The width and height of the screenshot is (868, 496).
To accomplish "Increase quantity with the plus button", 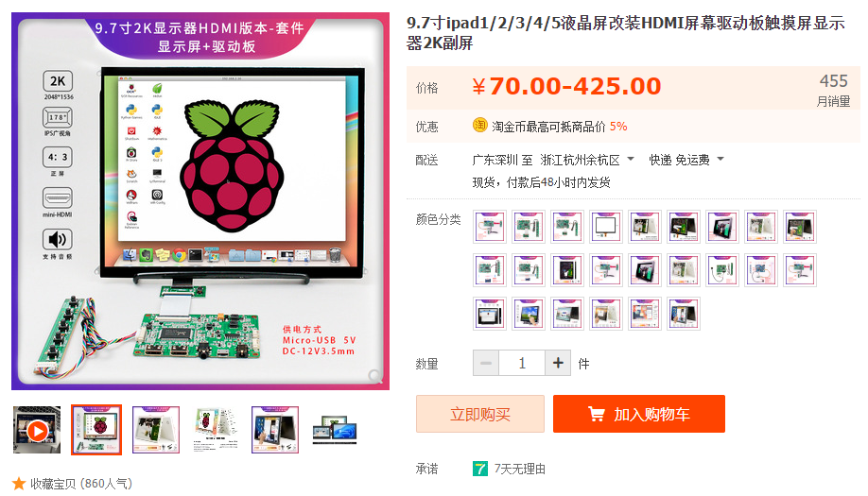I will pyautogui.click(x=558, y=364).
